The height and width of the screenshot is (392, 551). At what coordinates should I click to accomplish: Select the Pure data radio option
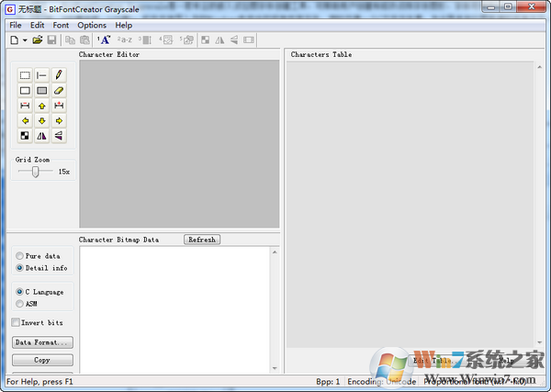coord(20,256)
